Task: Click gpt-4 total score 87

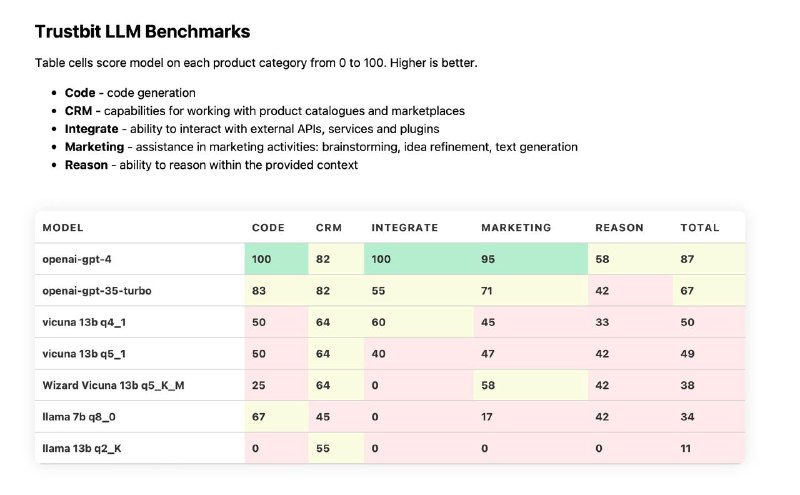Action: (687, 259)
